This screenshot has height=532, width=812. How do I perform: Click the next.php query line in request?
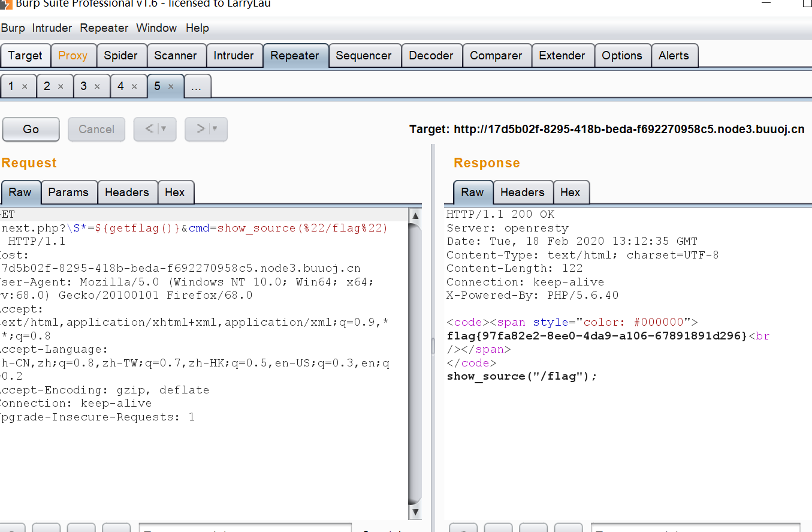click(195, 229)
